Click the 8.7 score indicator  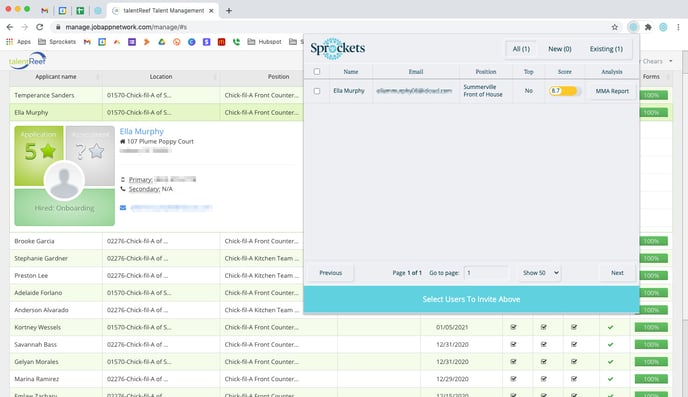tap(565, 91)
